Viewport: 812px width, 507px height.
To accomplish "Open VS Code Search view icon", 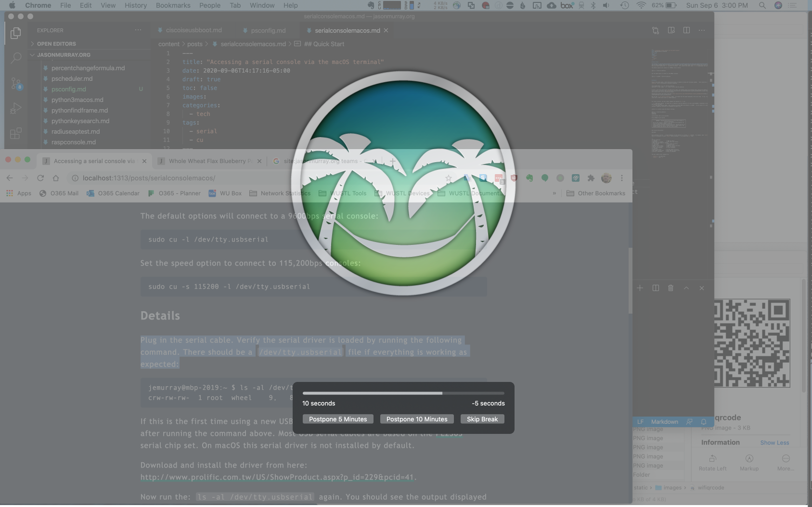I will pyautogui.click(x=15, y=58).
